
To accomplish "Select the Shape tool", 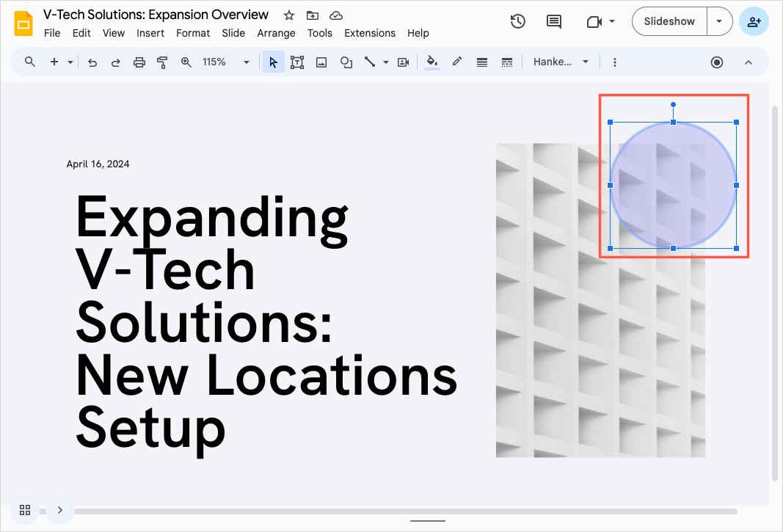I will click(x=346, y=62).
